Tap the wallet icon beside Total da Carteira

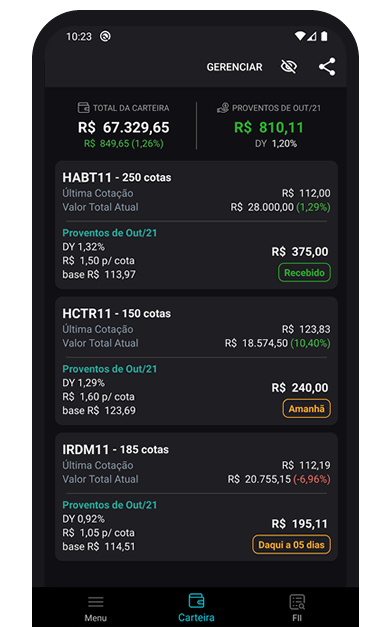(83, 108)
